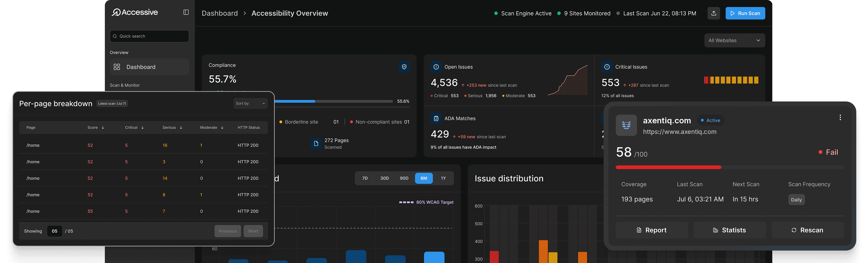Click Dashboard breadcrumb link
The height and width of the screenshot is (263, 868).
220,13
